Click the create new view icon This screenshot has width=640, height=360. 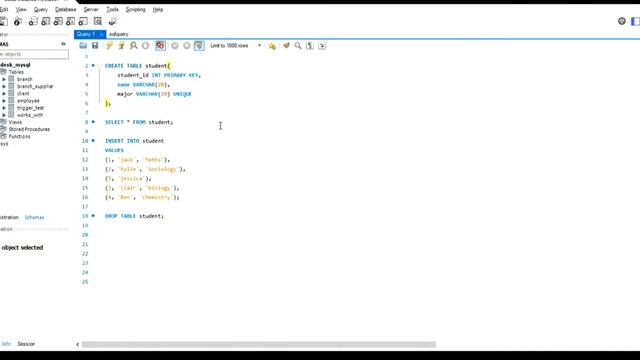coord(58,22)
